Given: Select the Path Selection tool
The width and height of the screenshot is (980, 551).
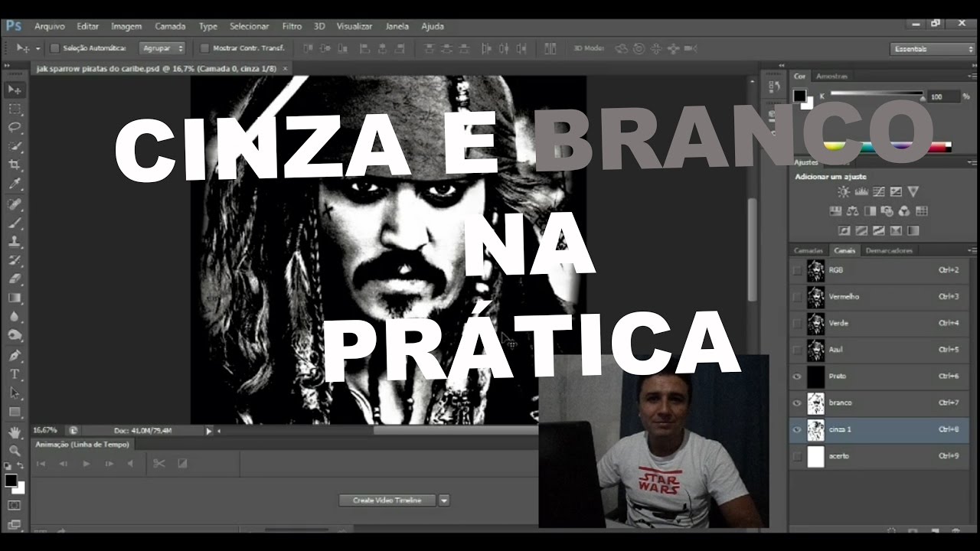Looking at the screenshot, I should click(14, 393).
